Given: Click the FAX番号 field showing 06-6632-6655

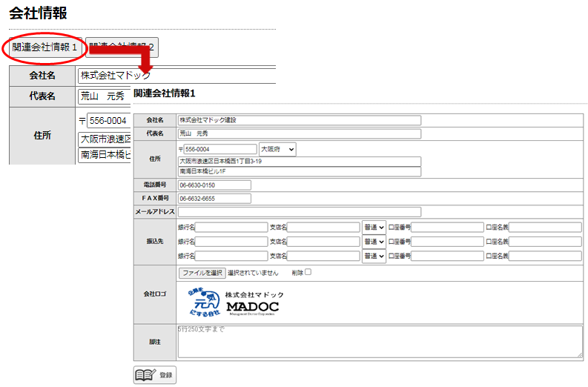Looking at the screenshot, I should (x=214, y=199).
